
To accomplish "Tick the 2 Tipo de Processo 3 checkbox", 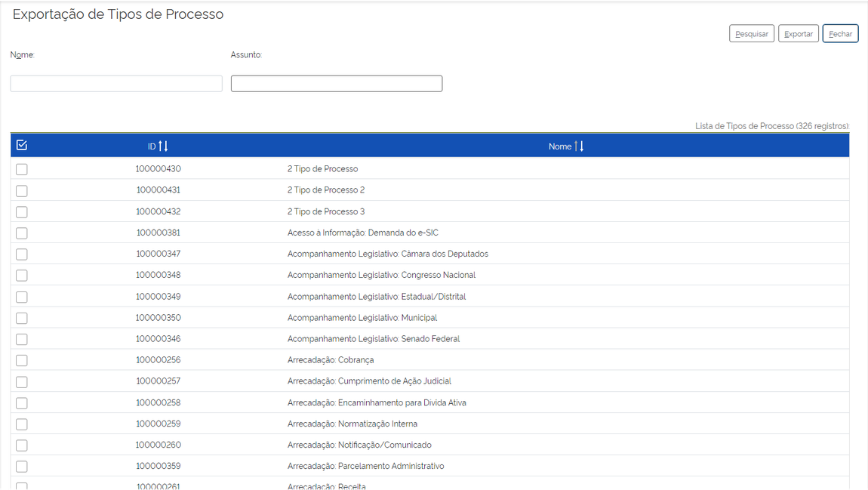I will [x=22, y=212].
